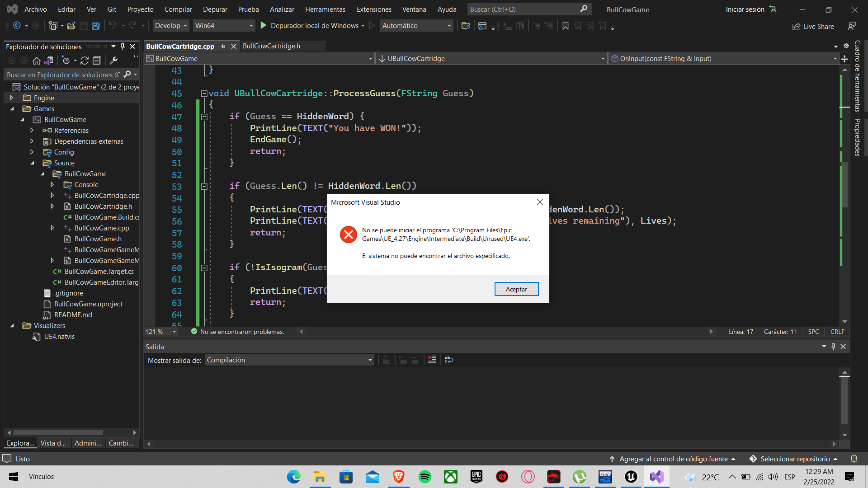
Task: Refresh the Solution Explorer
Action: (85, 60)
